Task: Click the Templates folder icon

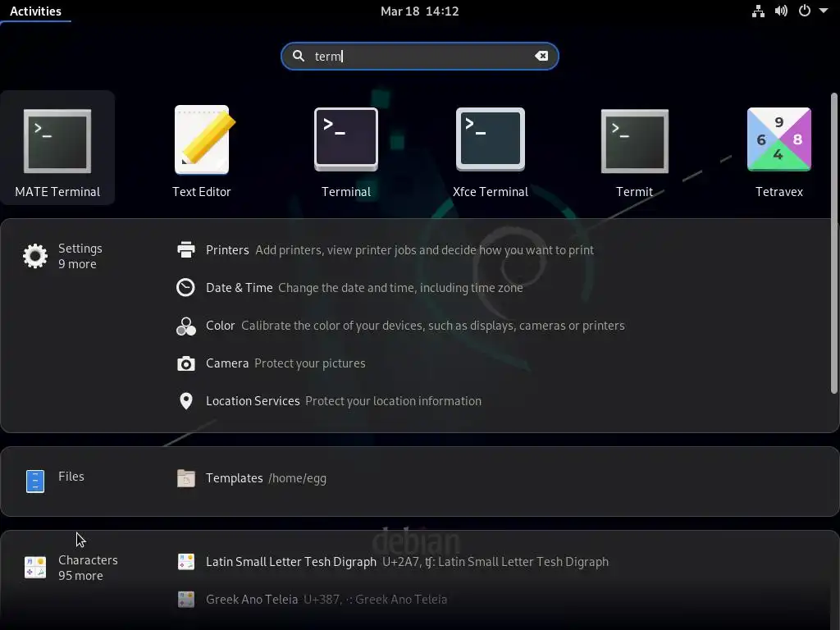Action: (186, 478)
